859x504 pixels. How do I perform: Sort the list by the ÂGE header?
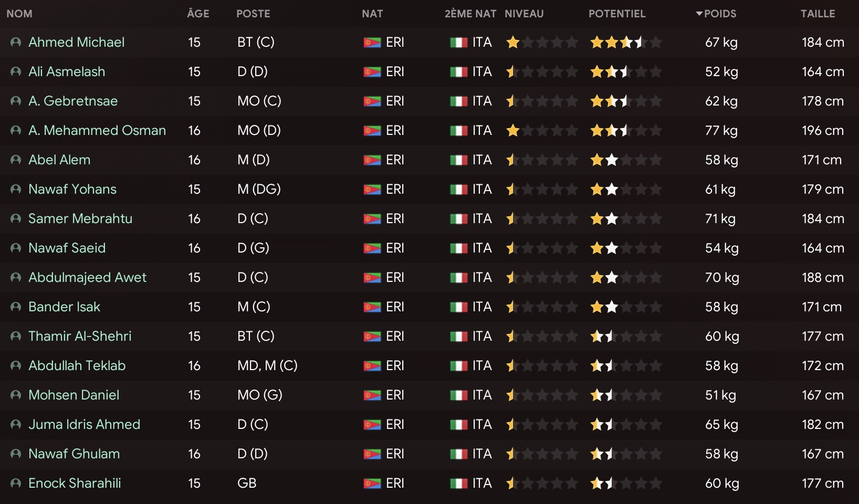pyautogui.click(x=198, y=14)
